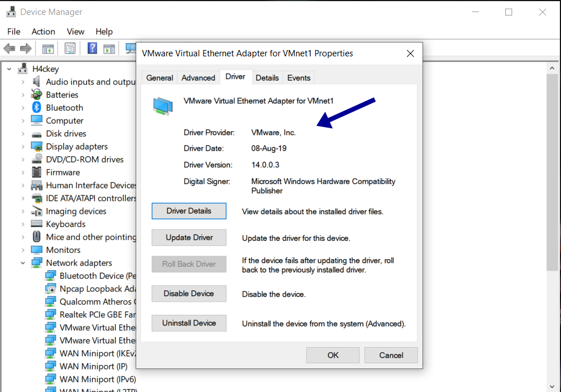Select the Monitors icon in the device tree
This screenshot has height=392, width=561.
click(36, 249)
